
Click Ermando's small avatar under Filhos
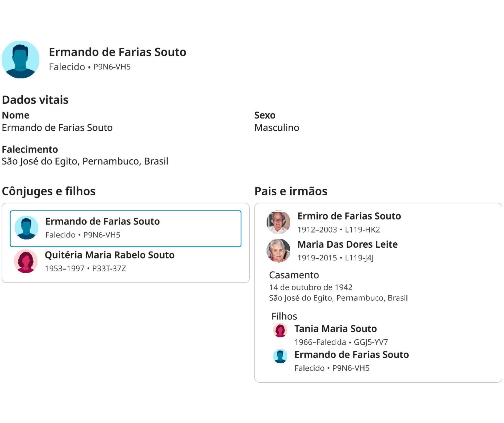click(280, 356)
